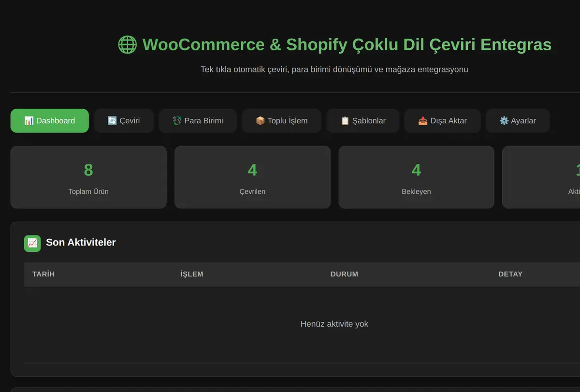This screenshot has height=392, width=580.
Task: Click the 'Son Aktiviteler' heading
Action: coord(81,243)
